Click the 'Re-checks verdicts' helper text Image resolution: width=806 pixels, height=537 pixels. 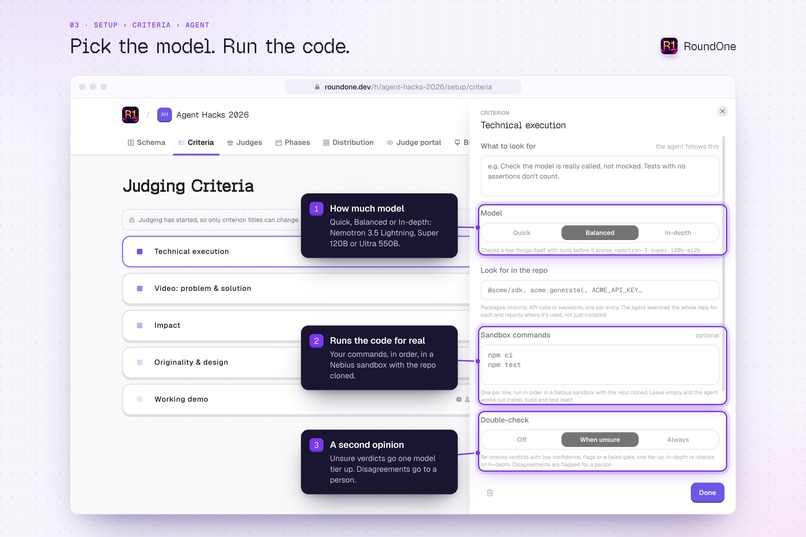click(597, 460)
